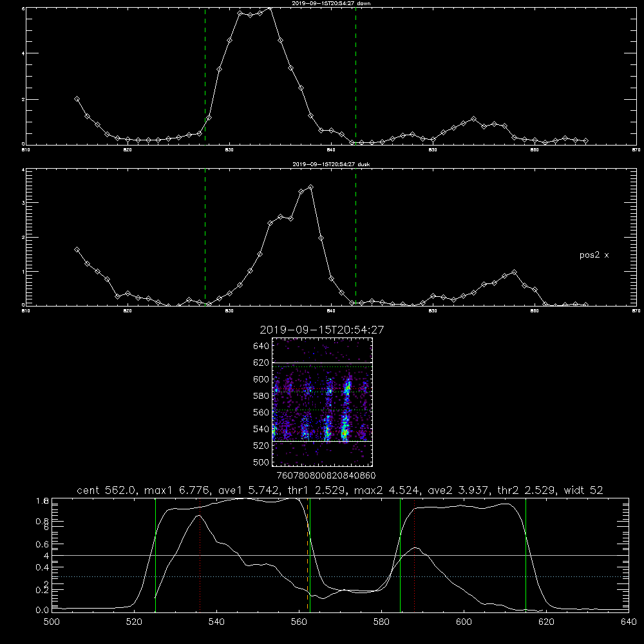Viewport: 644px width, 644px height.
Task: Click the highest diamond point in dusk plot
Action: point(311,187)
